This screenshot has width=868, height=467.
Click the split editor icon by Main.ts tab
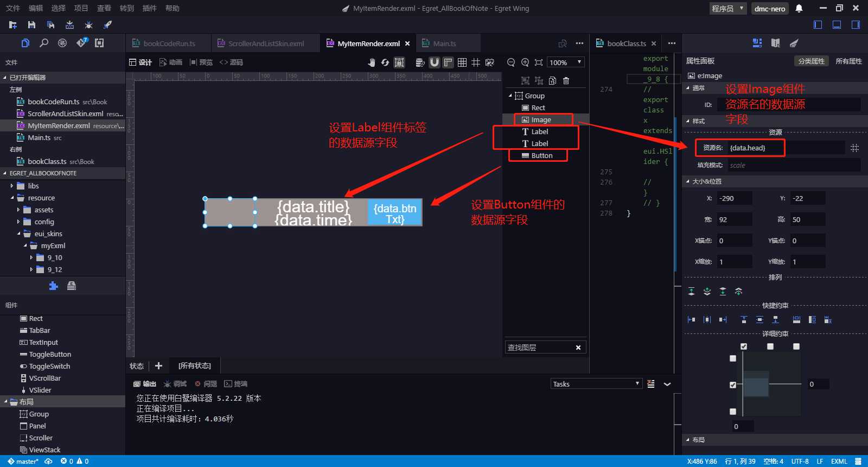[563, 43]
